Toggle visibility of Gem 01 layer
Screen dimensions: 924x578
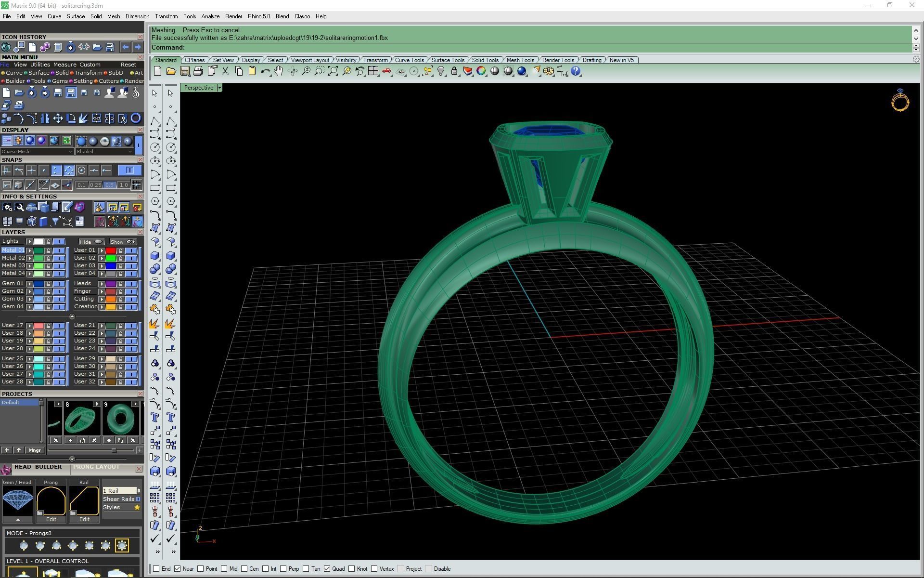(x=60, y=284)
